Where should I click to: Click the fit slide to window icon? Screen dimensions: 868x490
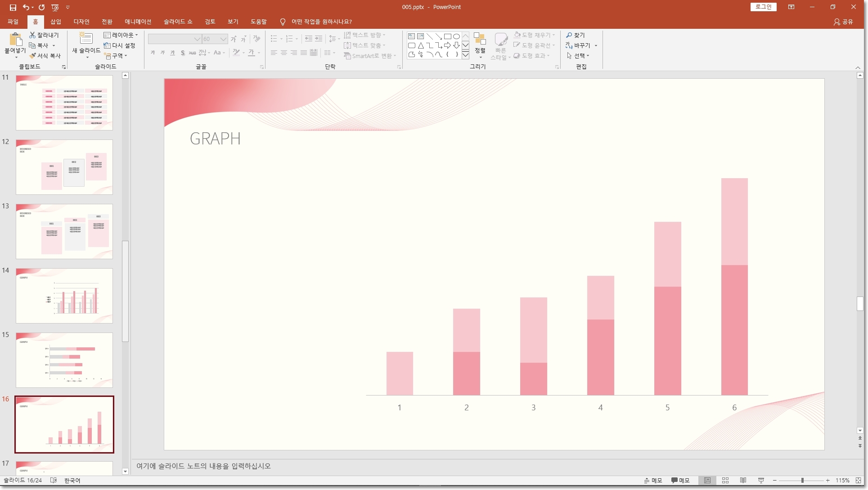coord(859,481)
